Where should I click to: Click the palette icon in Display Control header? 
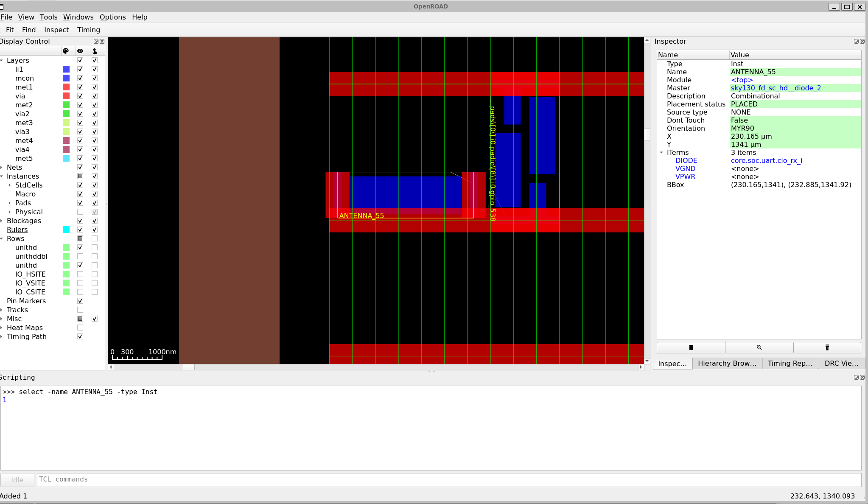click(67, 51)
